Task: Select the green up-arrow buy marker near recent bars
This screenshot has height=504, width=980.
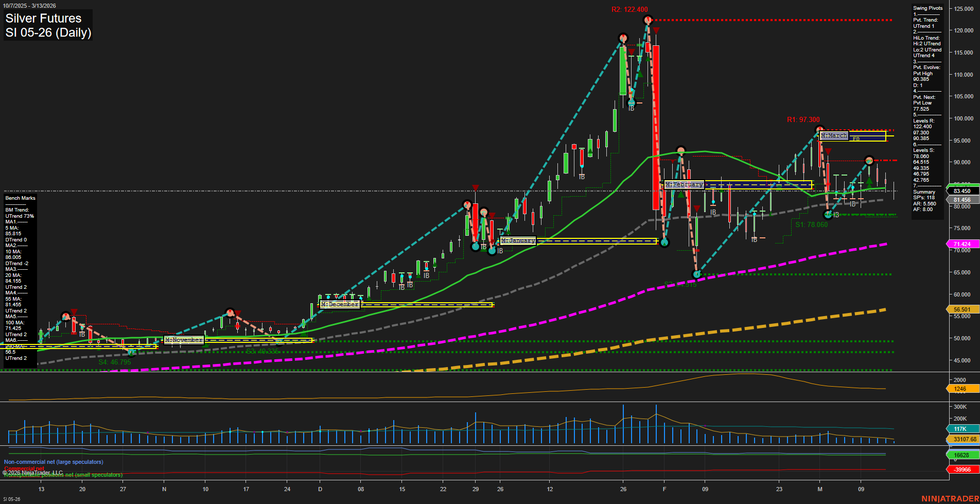Action: point(868,181)
